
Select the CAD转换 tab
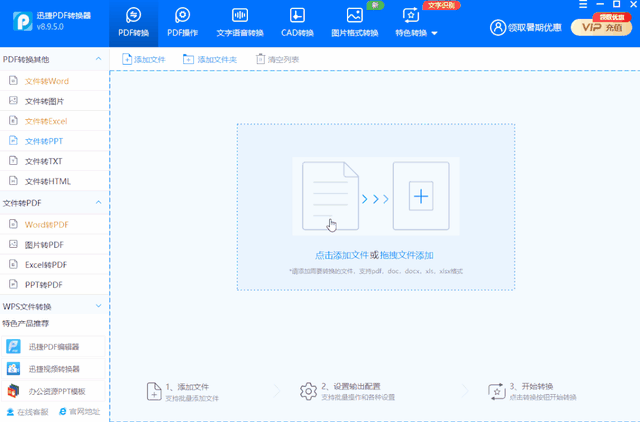click(x=297, y=23)
